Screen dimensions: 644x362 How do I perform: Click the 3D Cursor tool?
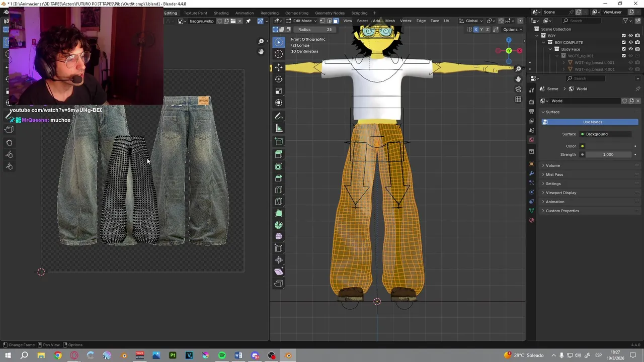tap(279, 54)
